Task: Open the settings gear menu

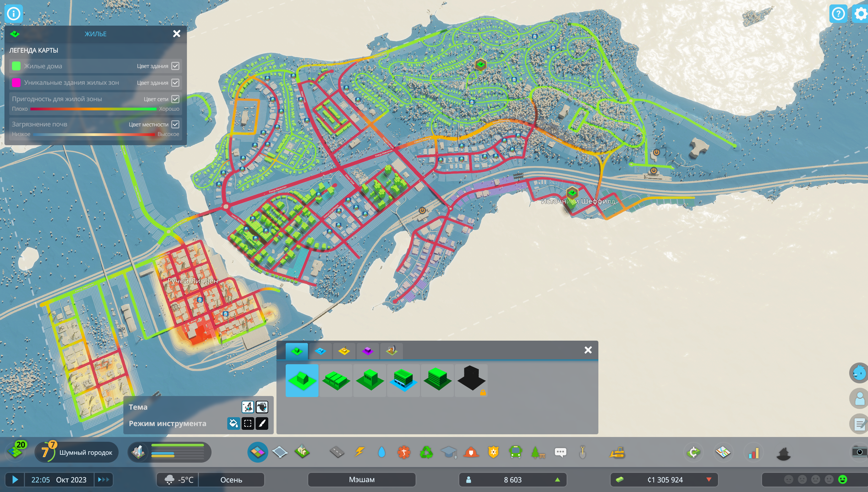Action: [x=860, y=14]
